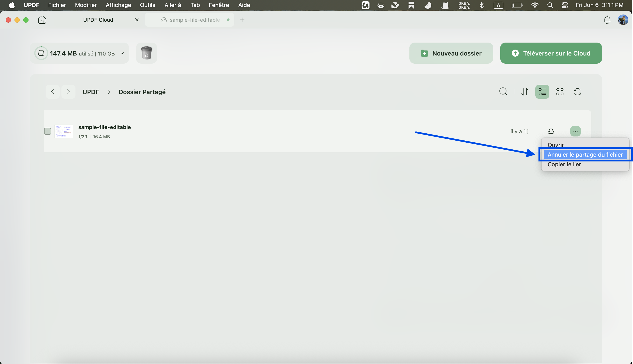
Task: Click the network speed indicator in menu bar
Action: (464, 5)
